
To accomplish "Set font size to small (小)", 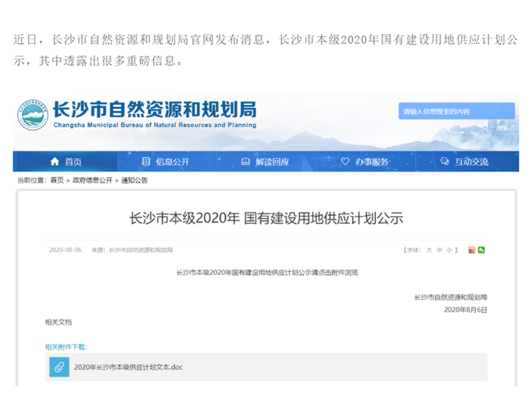I will click(x=450, y=250).
